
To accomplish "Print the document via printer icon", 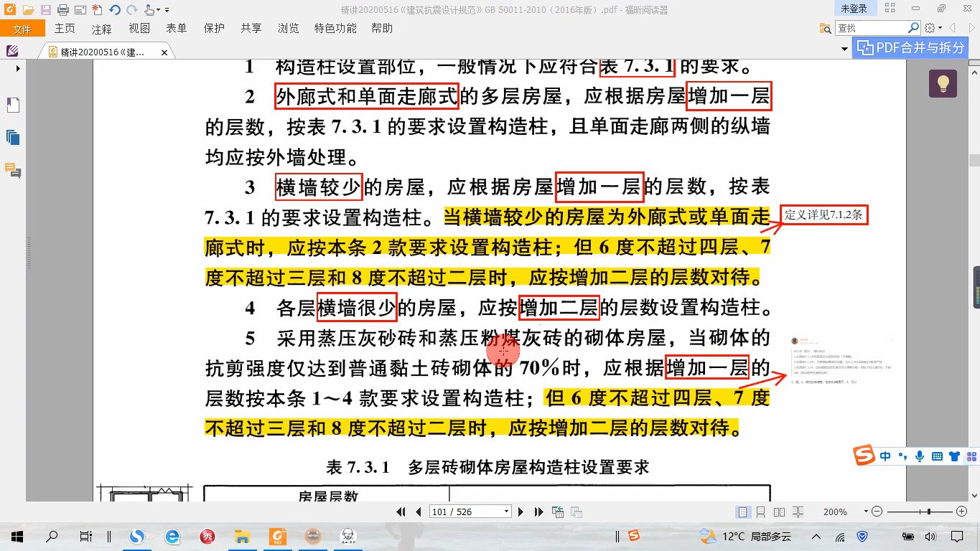I will tap(62, 9).
